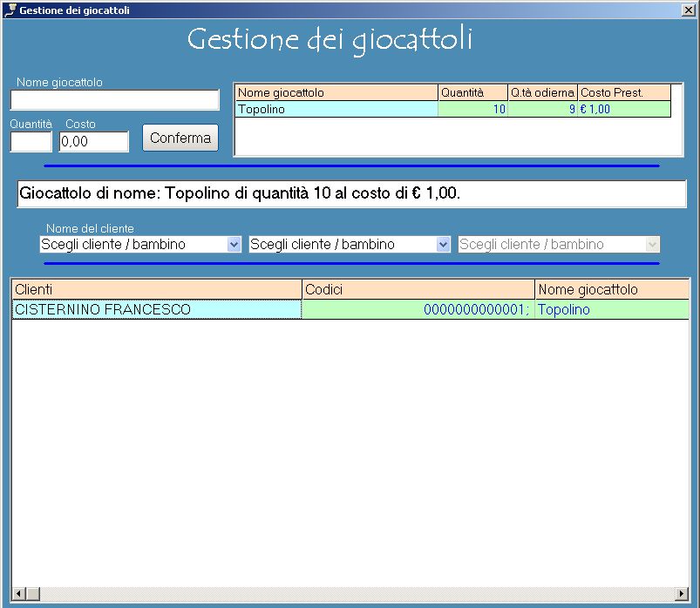Screen dimensions: 700x608
Task: Close the Gestione dei giocattoli window
Action: point(688,10)
